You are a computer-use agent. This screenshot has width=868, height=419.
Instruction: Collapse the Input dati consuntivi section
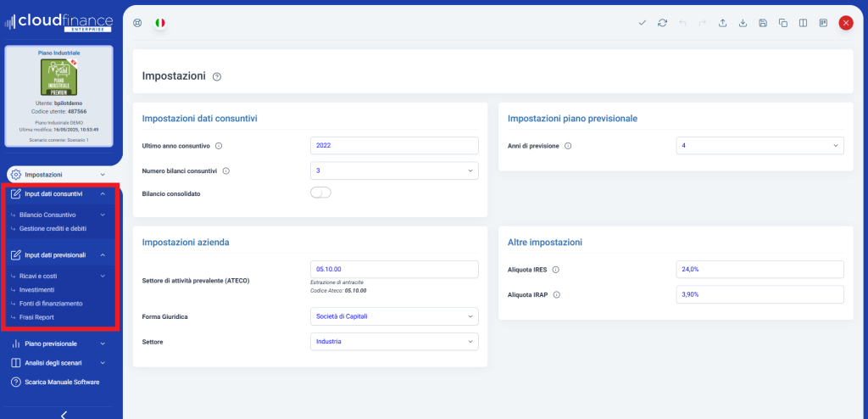103,194
